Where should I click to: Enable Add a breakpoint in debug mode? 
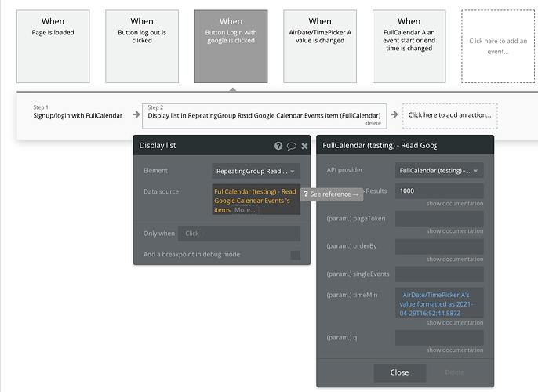[295, 255]
